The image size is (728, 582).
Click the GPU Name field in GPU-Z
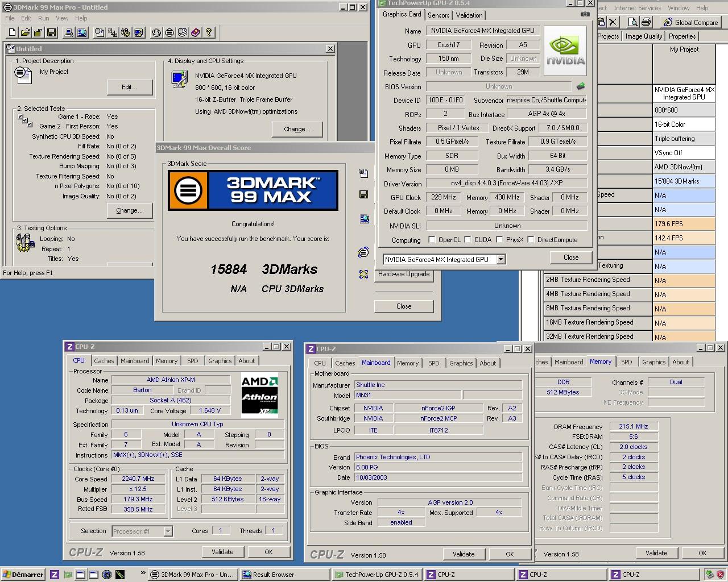482,31
